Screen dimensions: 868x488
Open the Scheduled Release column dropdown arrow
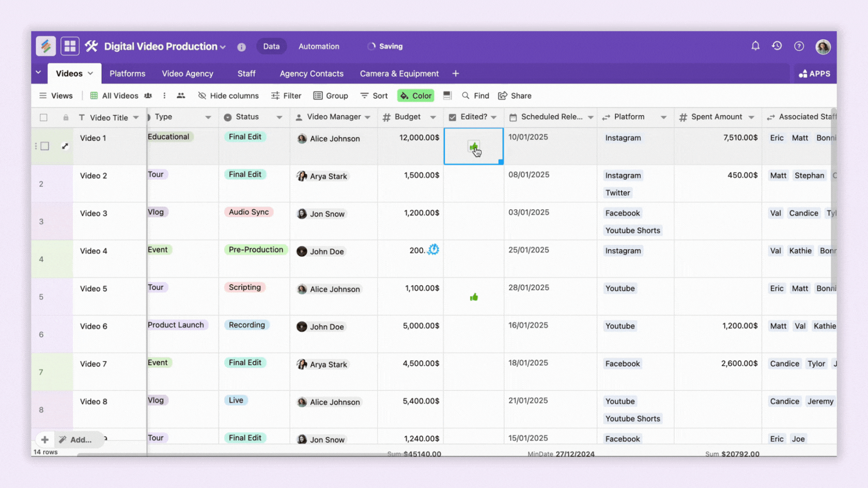click(x=591, y=117)
